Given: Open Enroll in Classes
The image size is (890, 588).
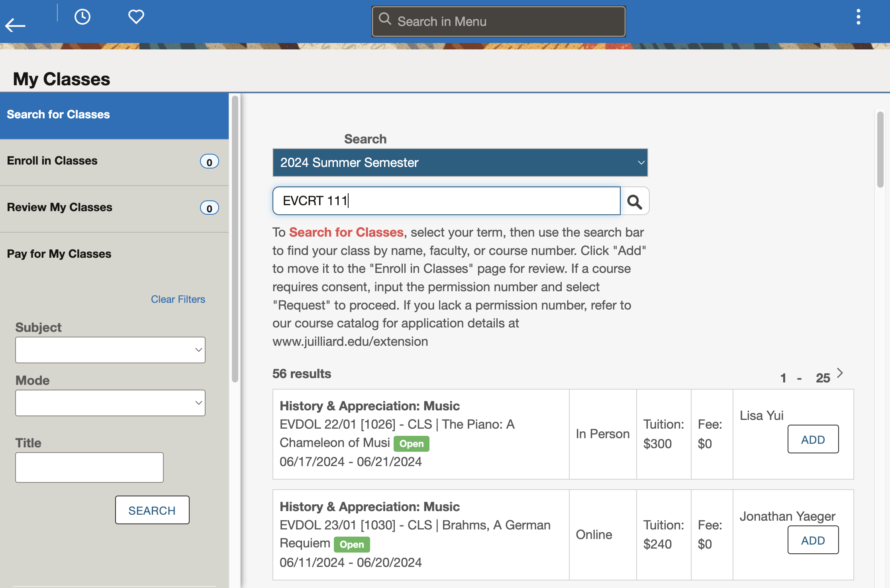Looking at the screenshot, I should click(x=114, y=162).
